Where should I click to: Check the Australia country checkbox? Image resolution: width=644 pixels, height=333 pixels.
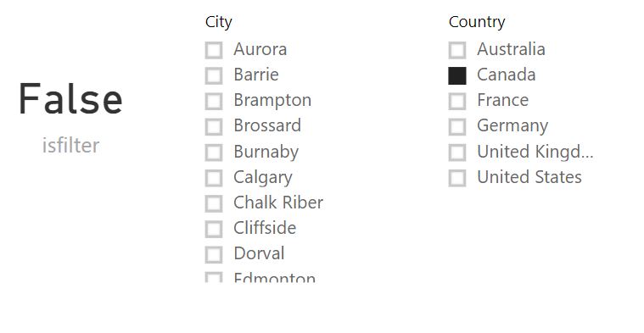[x=457, y=50]
